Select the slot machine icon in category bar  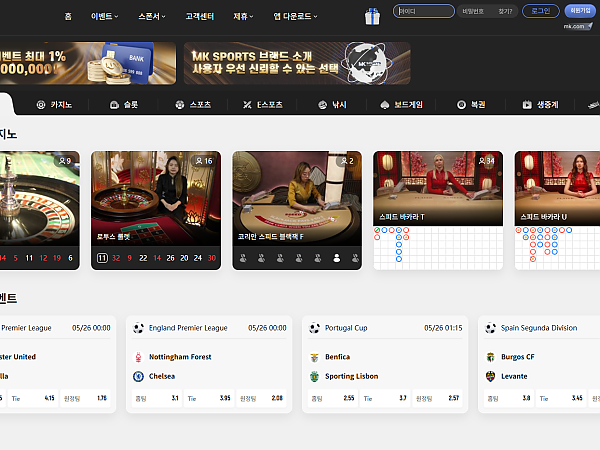[114, 104]
